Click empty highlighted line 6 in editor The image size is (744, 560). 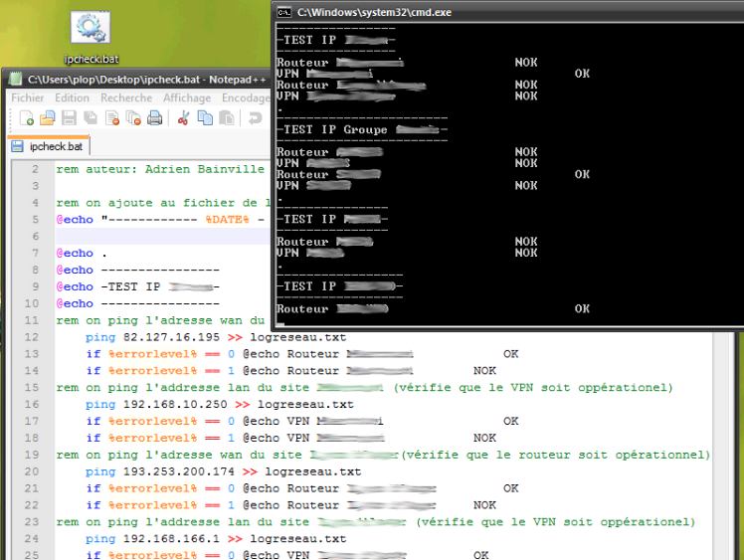click(x=163, y=237)
